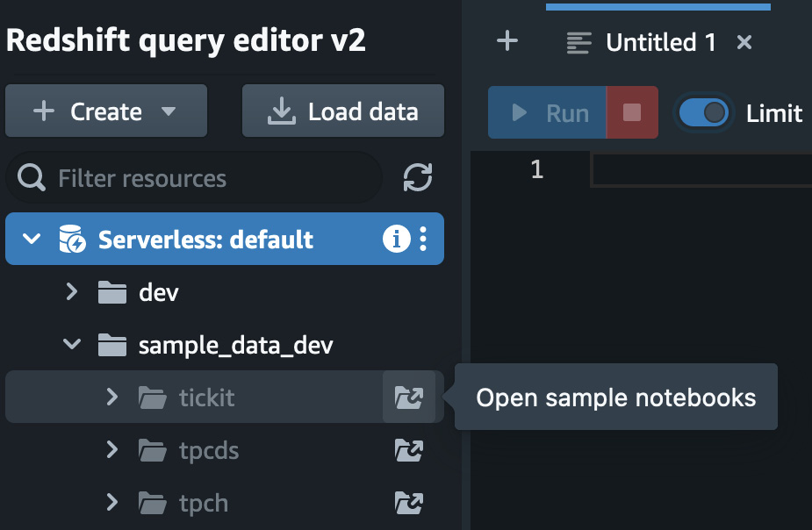
Task: Open sample notebooks for tpcds schema
Action: click(408, 450)
